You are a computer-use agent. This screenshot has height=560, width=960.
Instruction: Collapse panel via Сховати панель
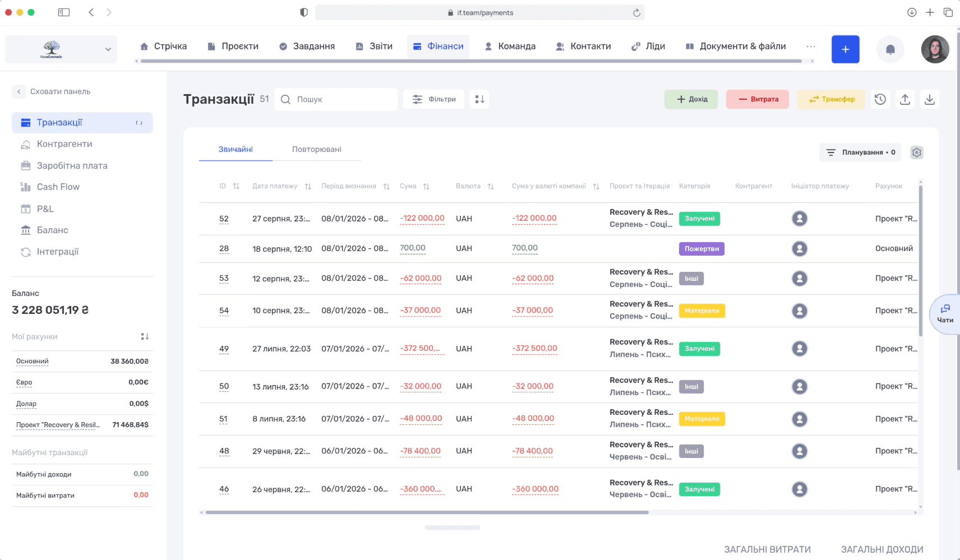(x=52, y=91)
